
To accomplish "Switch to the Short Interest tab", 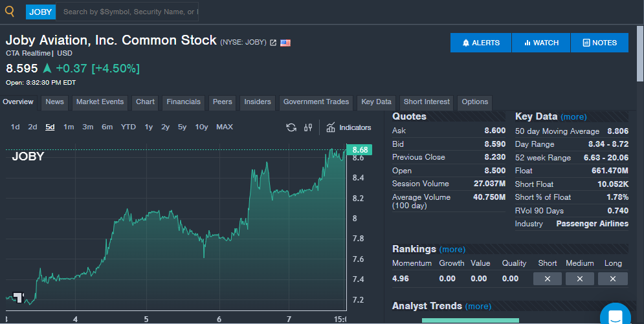I will click(427, 102).
